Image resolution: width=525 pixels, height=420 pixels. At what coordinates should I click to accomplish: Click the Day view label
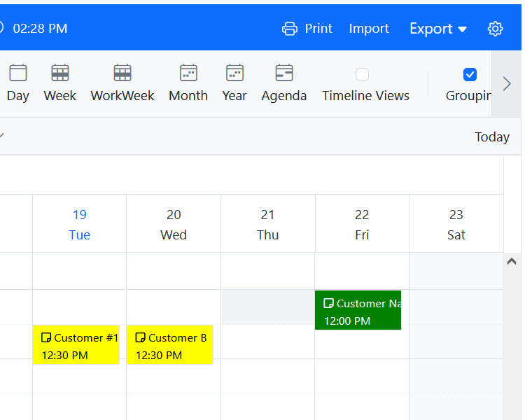[x=18, y=96]
